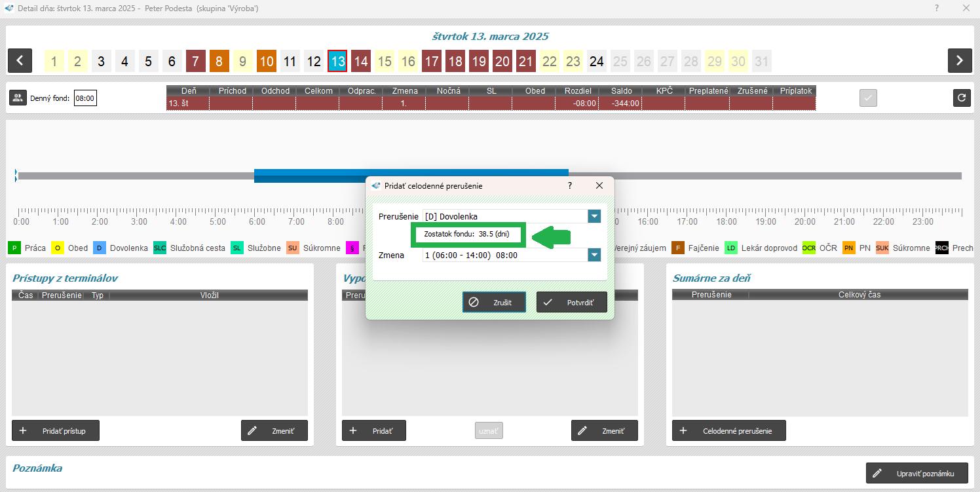Click the Celodenné prerušenie button
This screenshot has width=980, height=492.
[728, 430]
